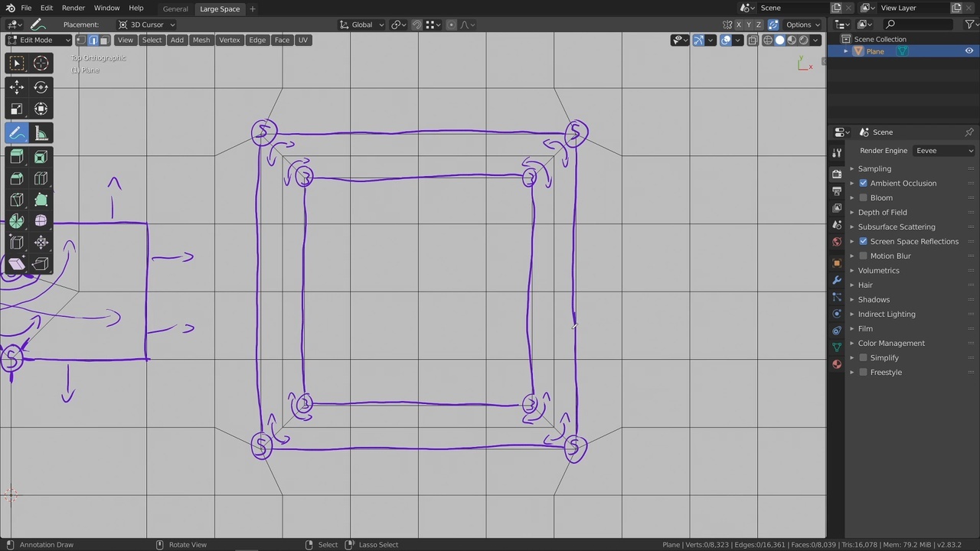Toggle X-ray view in viewport header
The width and height of the screenshot is (980, 551).
pos(753,40)
